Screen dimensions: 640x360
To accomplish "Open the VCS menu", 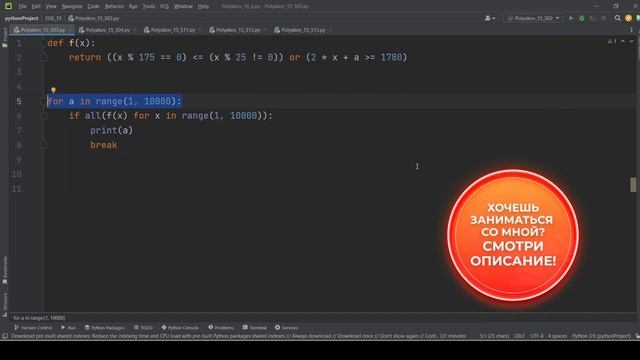I will (x=164, y=6).
